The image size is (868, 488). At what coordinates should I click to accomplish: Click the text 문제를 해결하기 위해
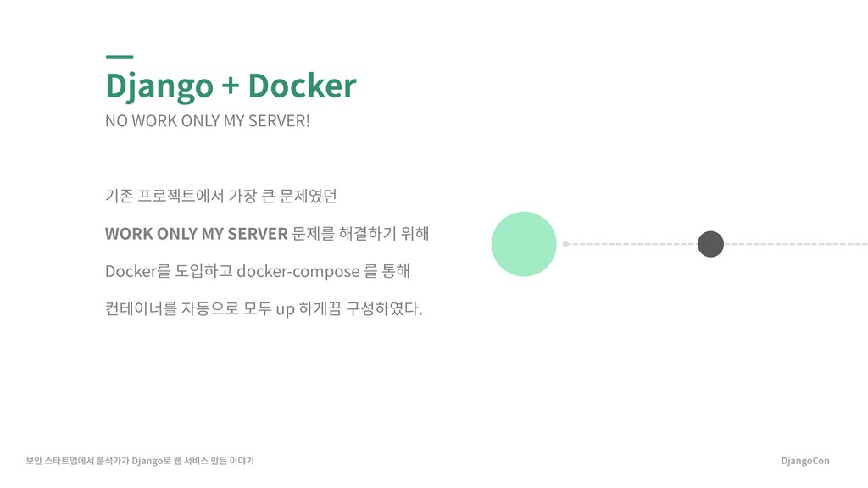click(360, 234)
